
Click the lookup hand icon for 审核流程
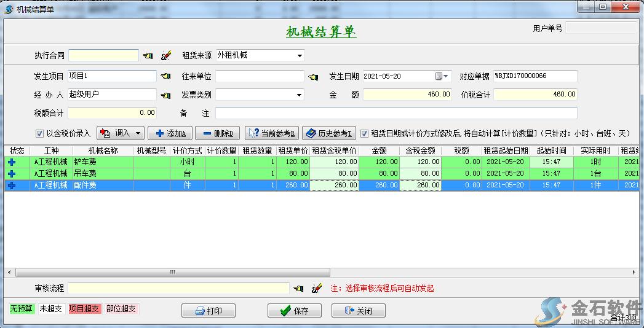pos(299,288)
